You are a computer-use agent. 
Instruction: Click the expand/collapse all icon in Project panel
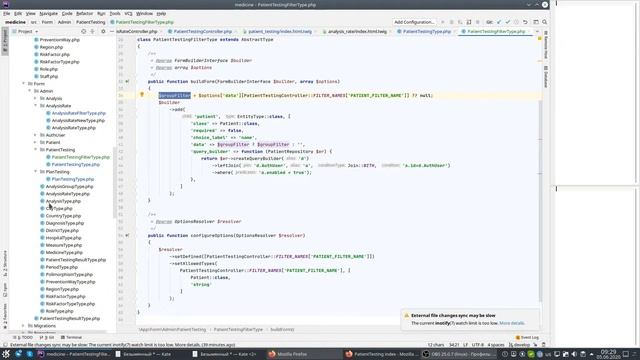(93, 31)
